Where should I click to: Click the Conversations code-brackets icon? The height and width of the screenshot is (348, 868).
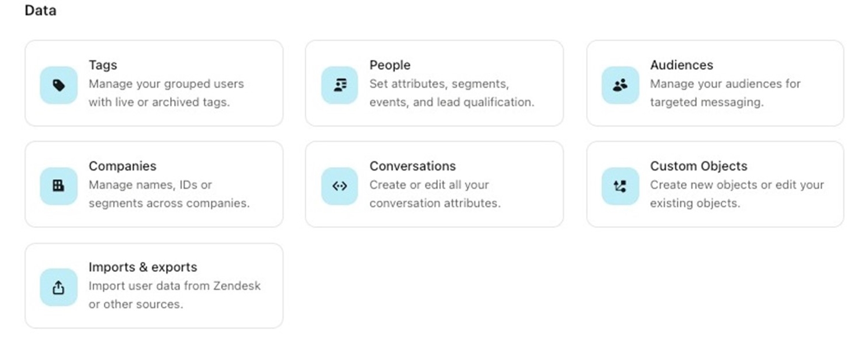[339, 186]
